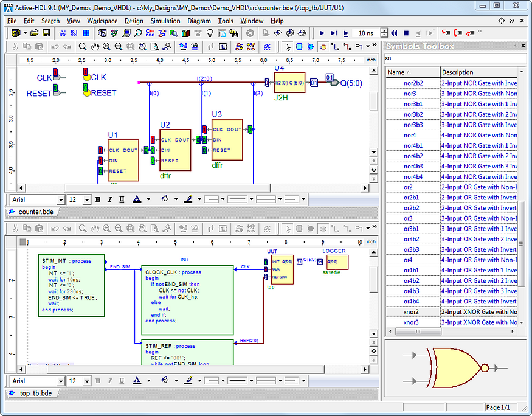Open the workspace icon dropdown arrow
This screenshot has width=532, height=416.
pos(25,33)
